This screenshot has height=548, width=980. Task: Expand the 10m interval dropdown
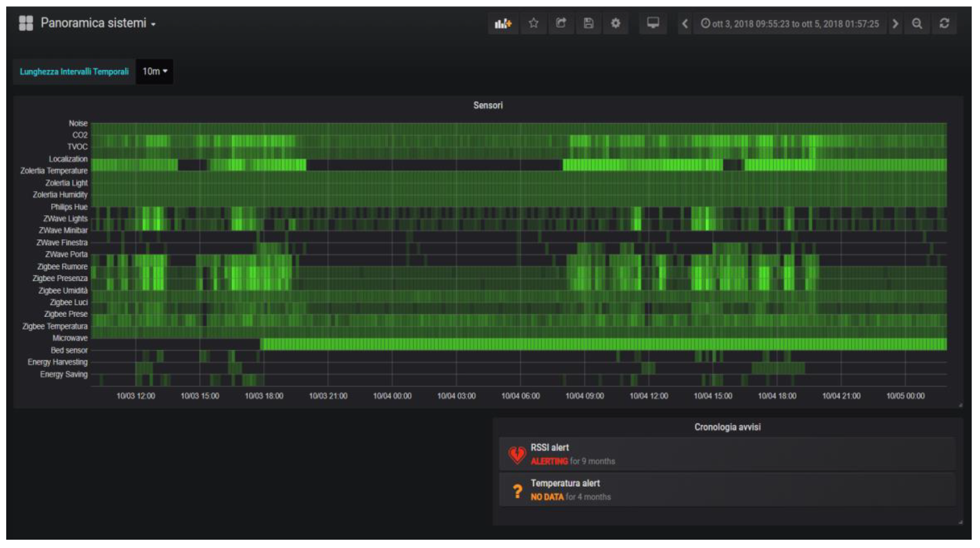155,71
